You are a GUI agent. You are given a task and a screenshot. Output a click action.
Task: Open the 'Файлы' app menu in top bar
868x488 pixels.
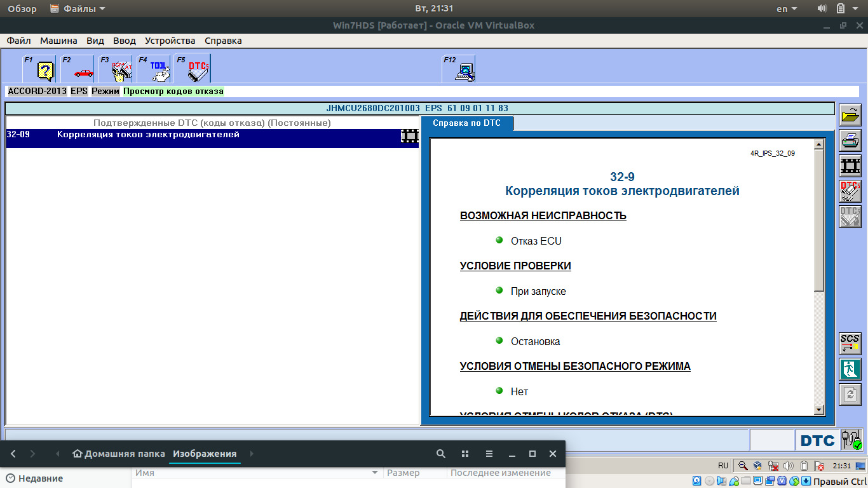point(78,9)
